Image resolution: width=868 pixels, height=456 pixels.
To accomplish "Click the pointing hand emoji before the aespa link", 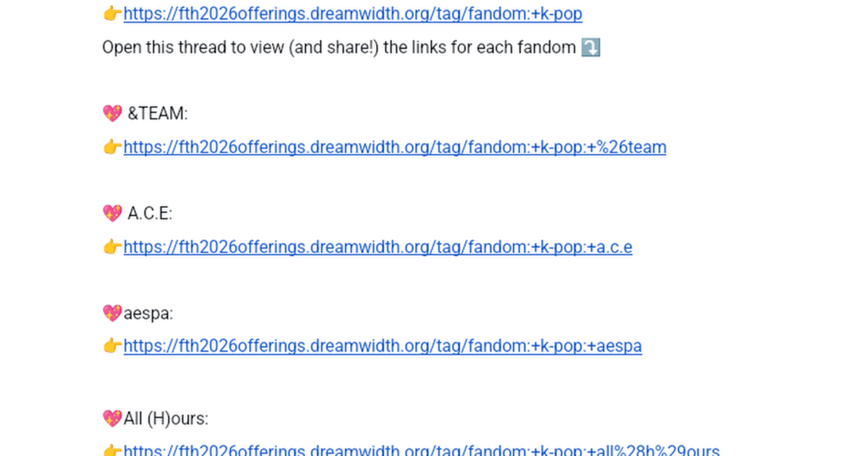I will coord(112,346).
